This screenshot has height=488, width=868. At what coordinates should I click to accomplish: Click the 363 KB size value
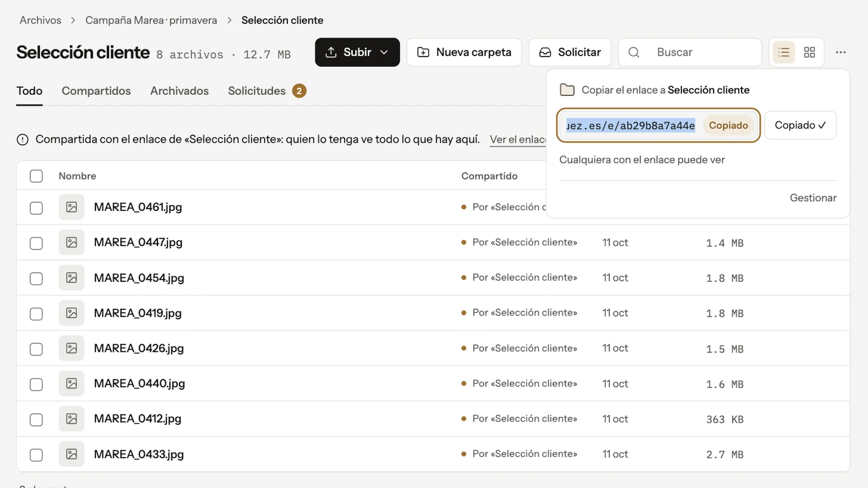click(x=725, y=420)
